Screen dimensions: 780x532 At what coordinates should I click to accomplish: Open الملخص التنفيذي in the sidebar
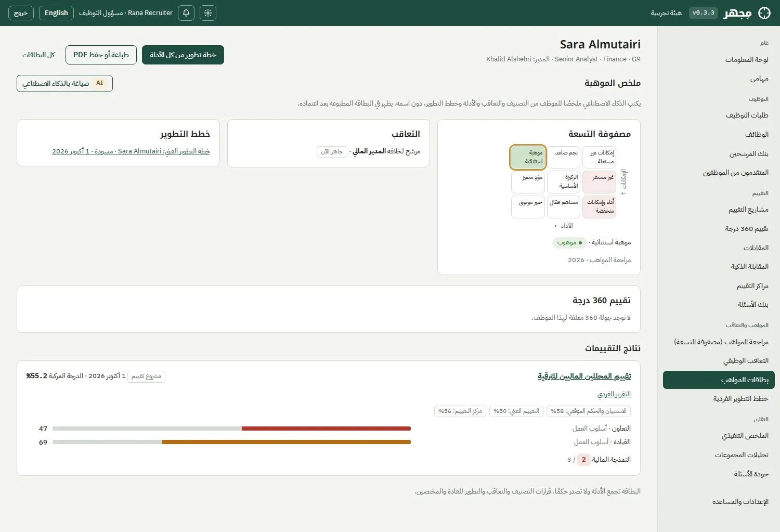[719, 435]
